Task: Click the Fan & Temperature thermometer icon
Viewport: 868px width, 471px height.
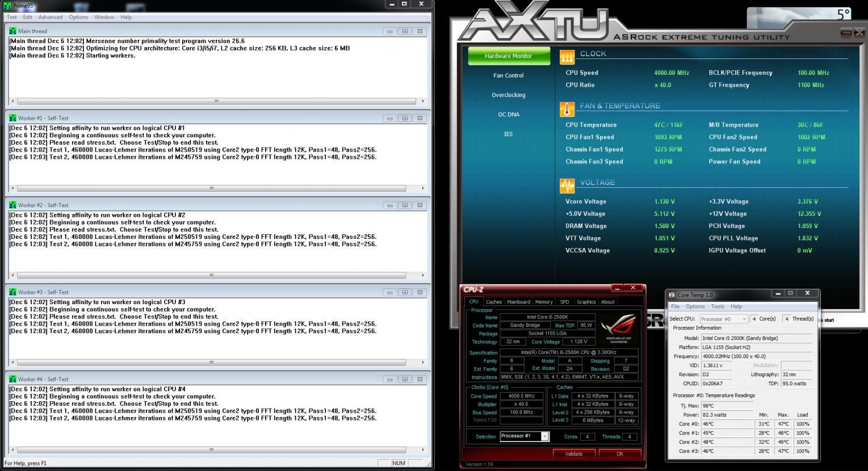Action: tap(567, 109)
